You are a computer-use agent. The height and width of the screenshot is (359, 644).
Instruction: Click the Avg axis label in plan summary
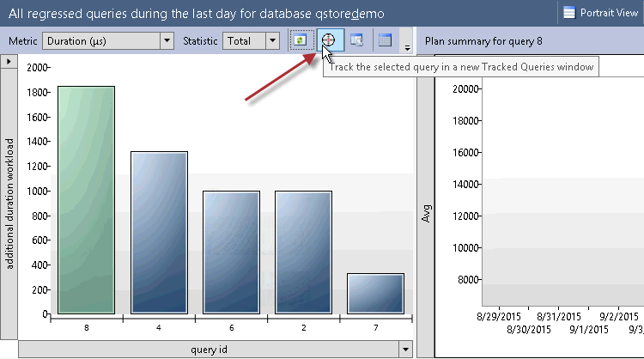coord(426,214)
